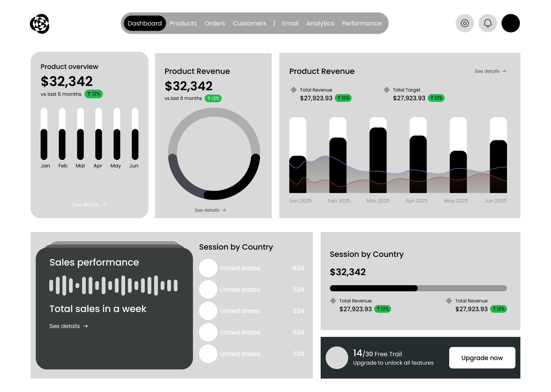The image size is (551, 392).
Task: Open See details in the bar chart Product Revenue card
Action: 490,71
